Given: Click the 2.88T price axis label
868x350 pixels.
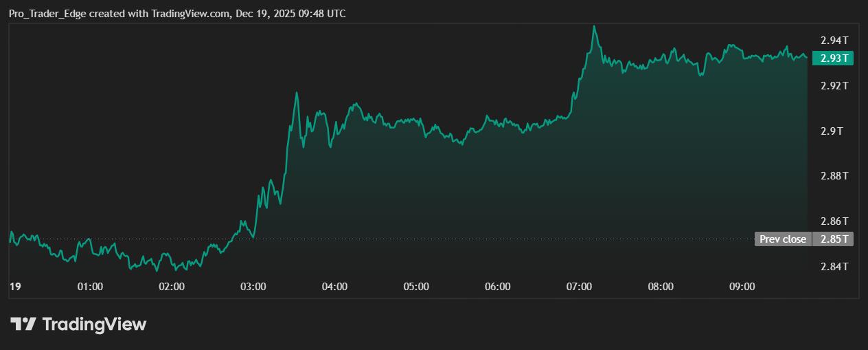Looking at the screenshot, I should click(x=834, y=176).
